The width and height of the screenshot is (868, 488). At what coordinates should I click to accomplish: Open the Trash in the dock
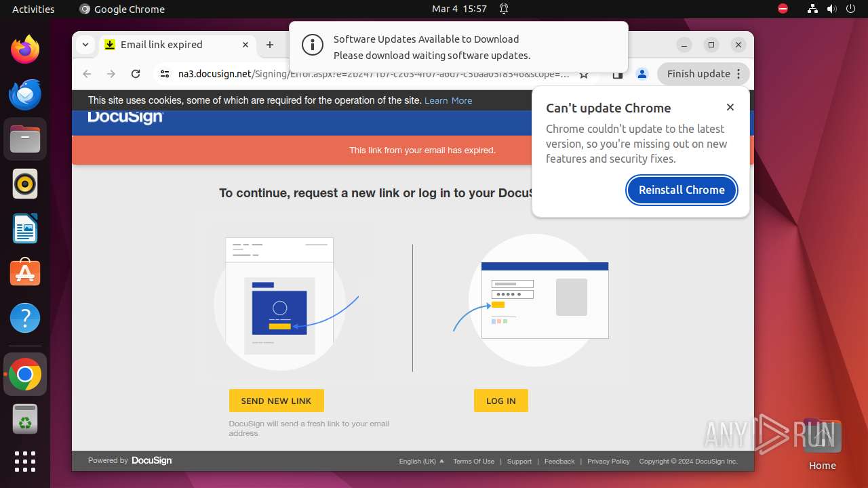tap(25, 419)
